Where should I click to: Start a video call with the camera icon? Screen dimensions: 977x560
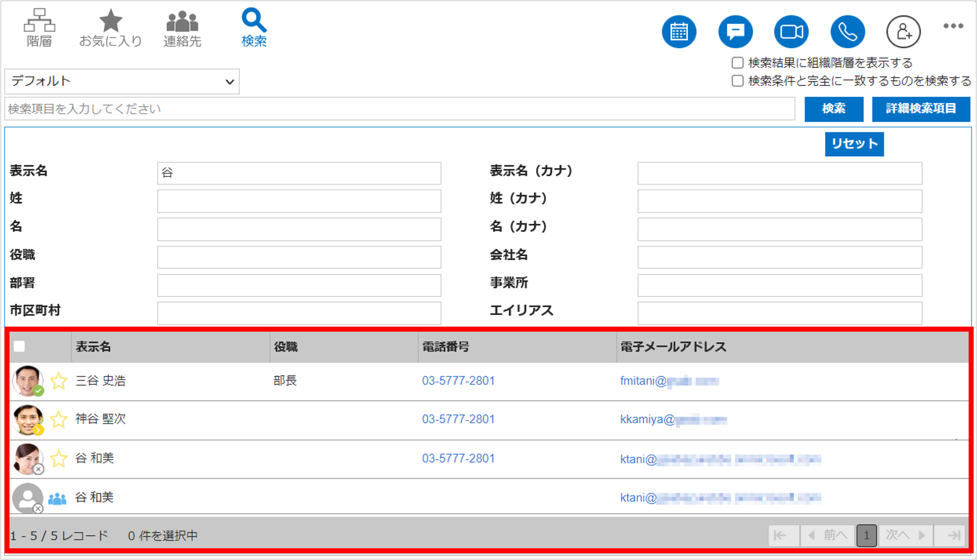pyautogui.click(x=792, y=32)
